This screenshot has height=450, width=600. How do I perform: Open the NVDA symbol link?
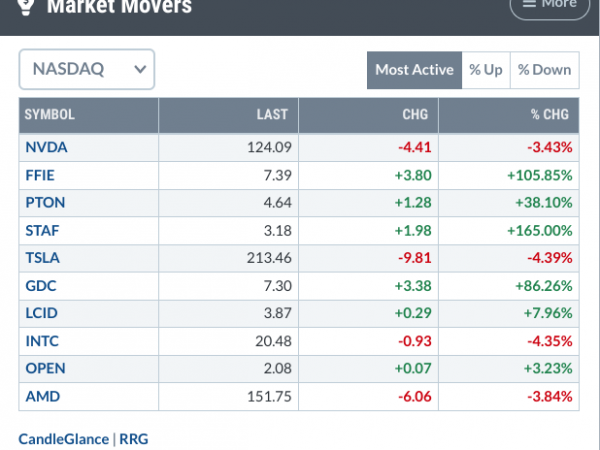[46, 147]
